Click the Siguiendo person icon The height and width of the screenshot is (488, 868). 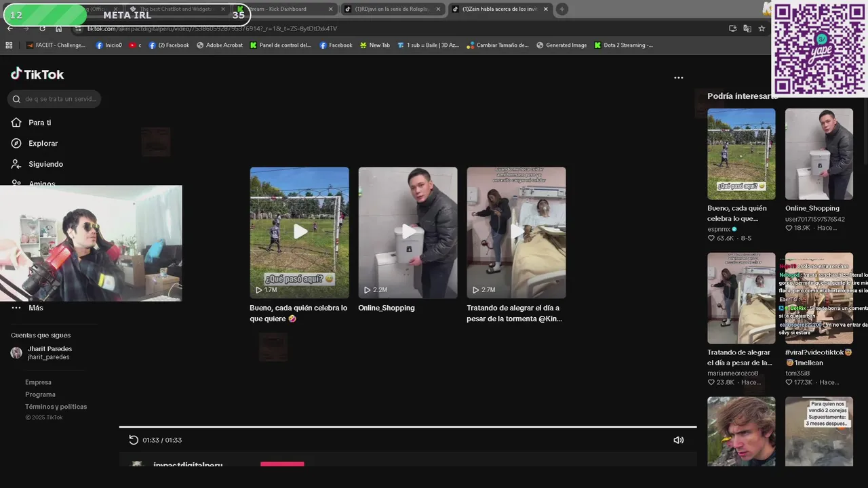[x=16, y=164]
